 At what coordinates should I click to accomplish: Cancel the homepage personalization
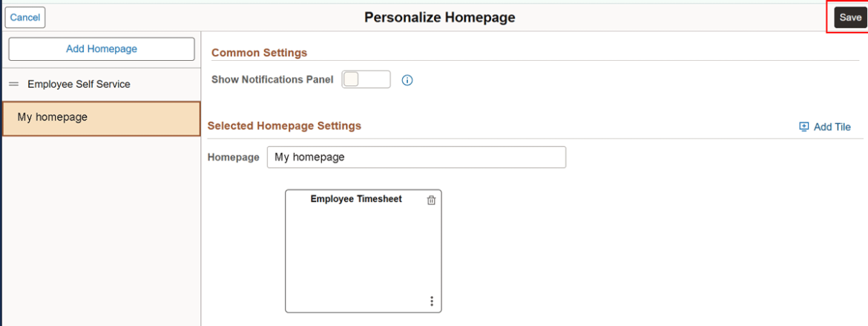pos(24,17)
